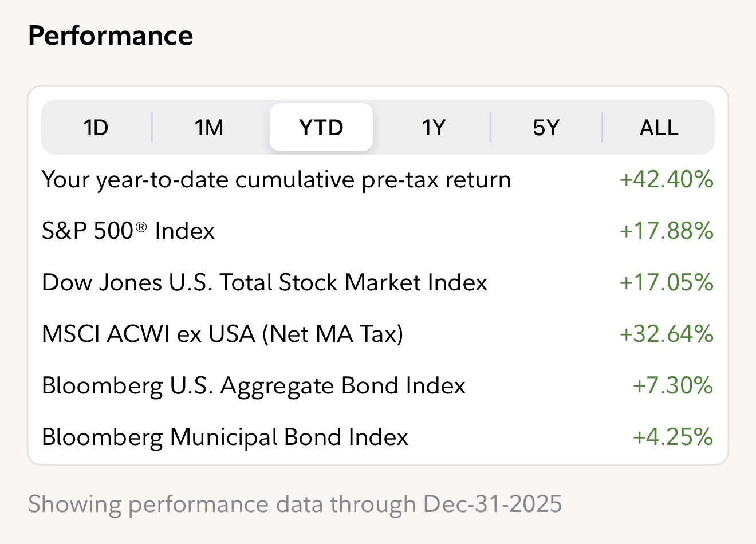
Task: Select the ALL time range tab
Action: pos(659,127)
